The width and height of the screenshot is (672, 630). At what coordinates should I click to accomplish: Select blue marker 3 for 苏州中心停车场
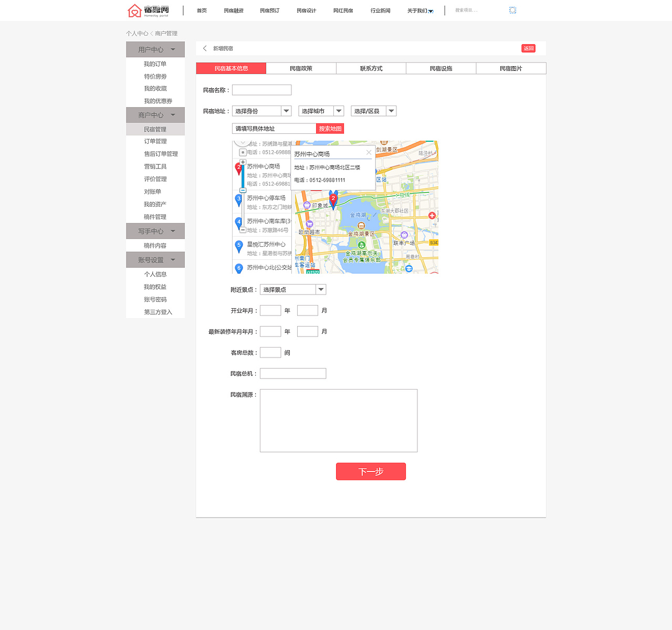(x=239, y=199)
